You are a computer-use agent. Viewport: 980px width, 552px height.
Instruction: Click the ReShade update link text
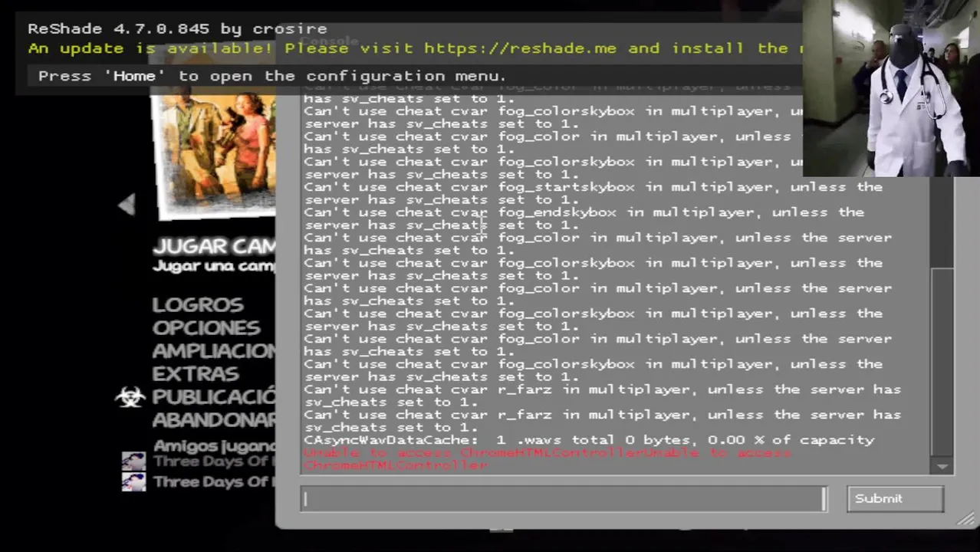[414, 48]
